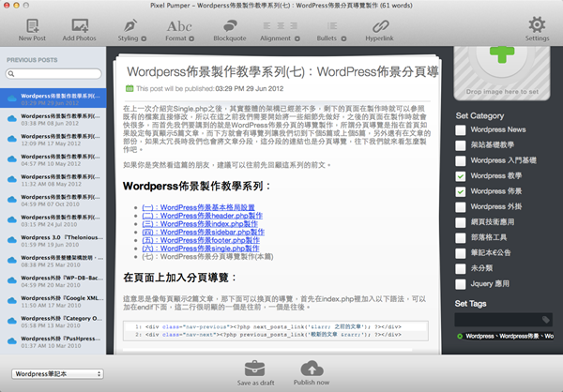Select the Google XML post from 17 Mar 2010
Viewport: 563px width, 392px height.
(53, 302)
